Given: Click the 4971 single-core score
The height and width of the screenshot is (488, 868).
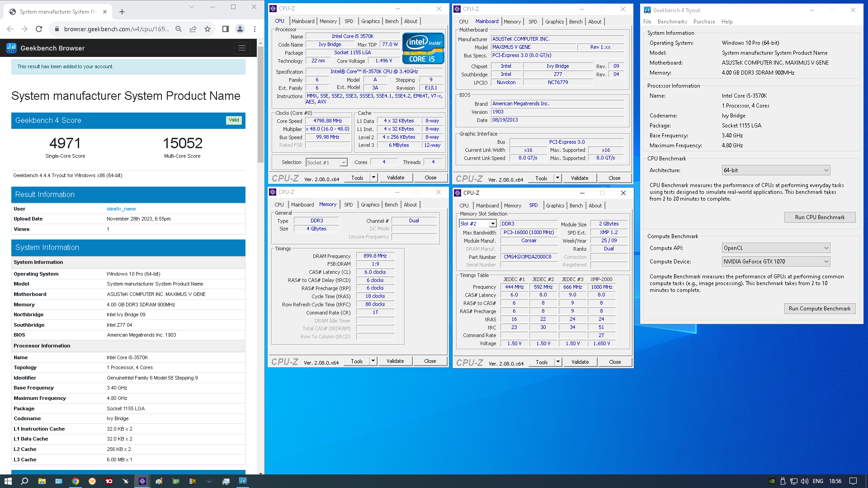Looking at the screenshot, I should pos(65,143).
